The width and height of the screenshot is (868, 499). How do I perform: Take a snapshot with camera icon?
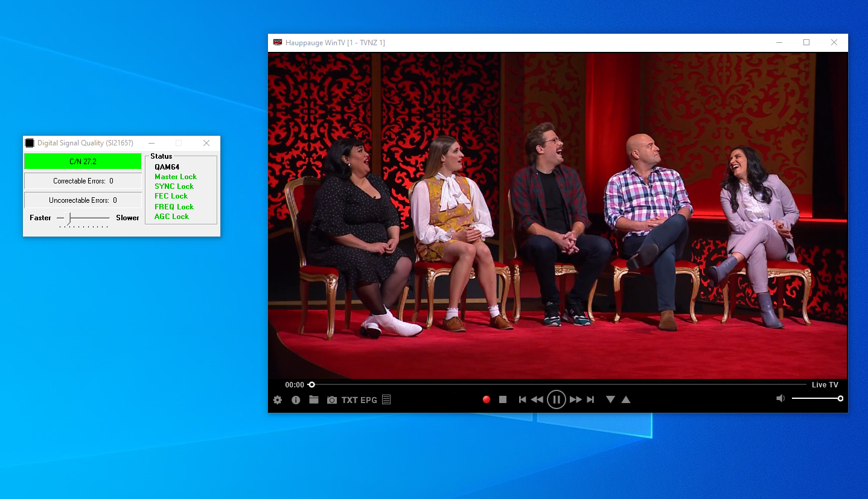[x=332, y=400]
